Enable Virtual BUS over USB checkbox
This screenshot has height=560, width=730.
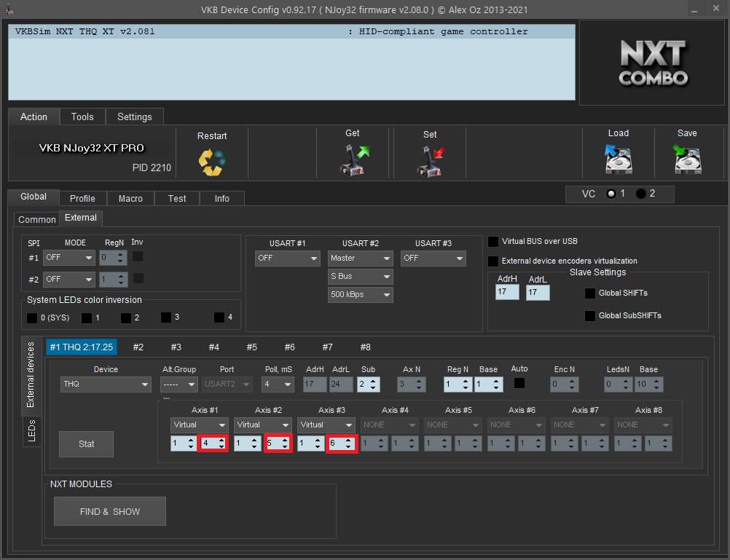(493, 242)
